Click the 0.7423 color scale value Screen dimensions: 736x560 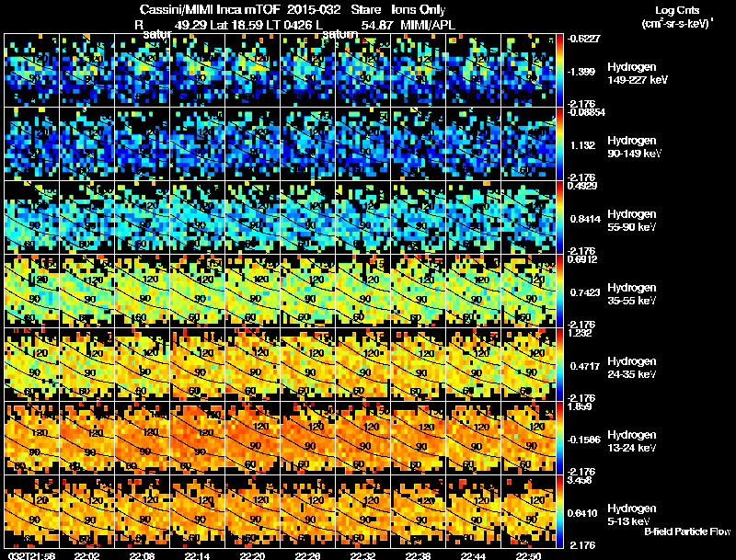click(x=585, y=292)
